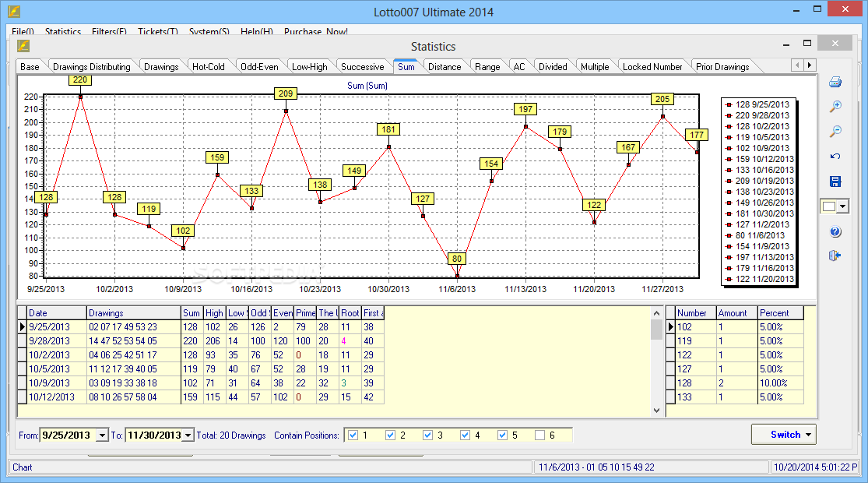Image resolution: width=868 pixels, height=483 pixels.
Task: Click the print icon in right toolbar
Action: [x=835, y=82]
